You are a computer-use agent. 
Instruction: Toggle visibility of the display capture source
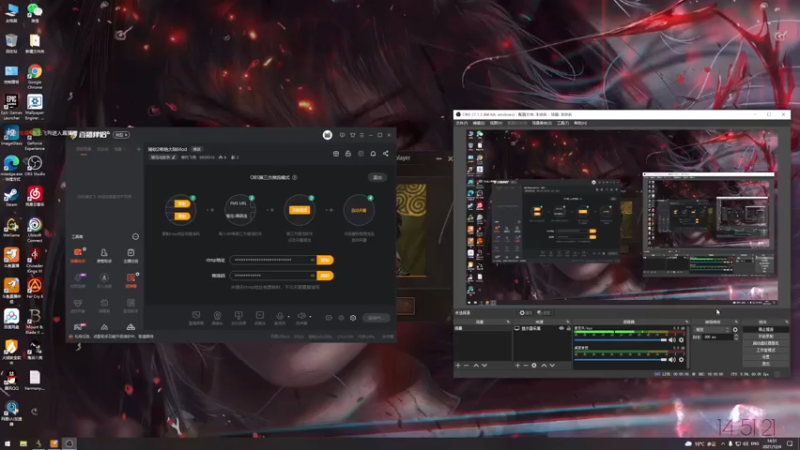[561, 329]
